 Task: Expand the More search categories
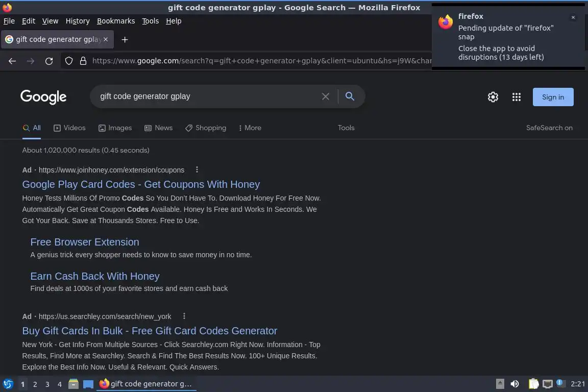tap(250, 128)
